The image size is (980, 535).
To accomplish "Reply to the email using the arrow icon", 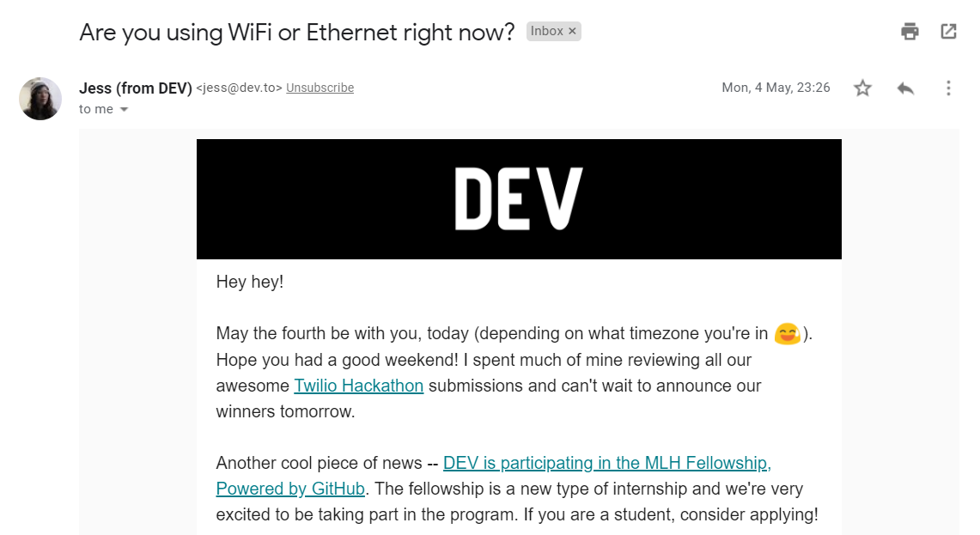I will [x=905, y=88].
